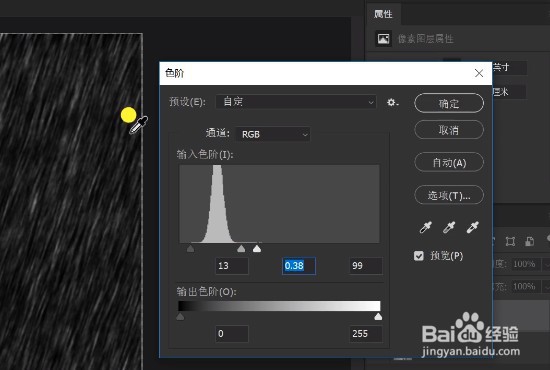Click the pixel layer properties image icon

click(383, 39)
